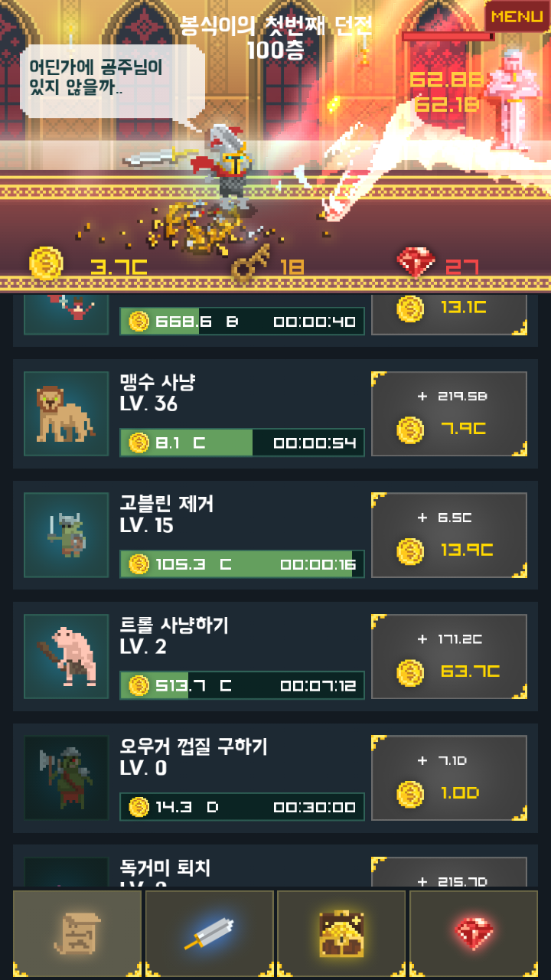Unlock 오우거 껍질 구하기 for 1.0D gold
This screenshot has height=980, width=551.
(x=449, y=778)
